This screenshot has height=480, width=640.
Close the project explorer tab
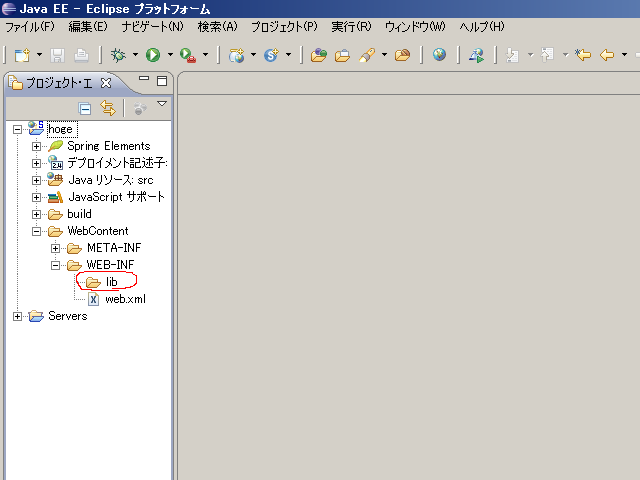(x=106, y=83)
